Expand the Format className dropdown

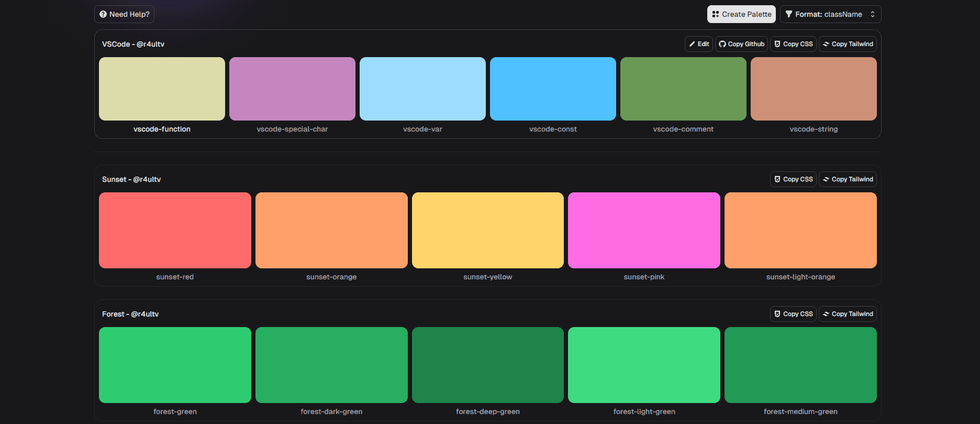click(830, 14)
